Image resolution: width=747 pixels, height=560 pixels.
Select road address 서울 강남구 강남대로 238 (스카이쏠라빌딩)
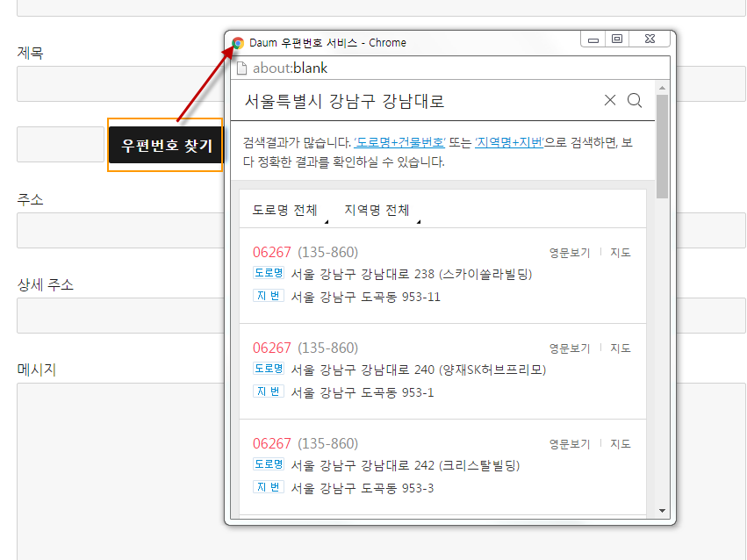[x=412, y=274]
